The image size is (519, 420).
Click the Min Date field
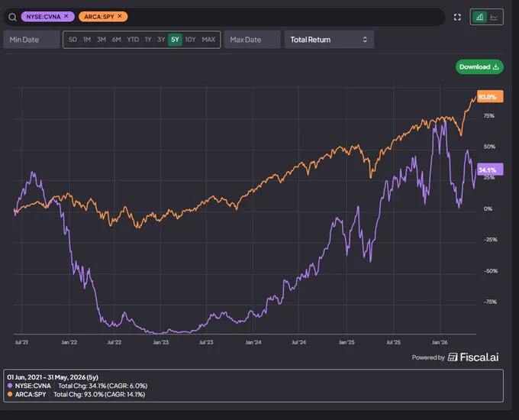point(31,40)
